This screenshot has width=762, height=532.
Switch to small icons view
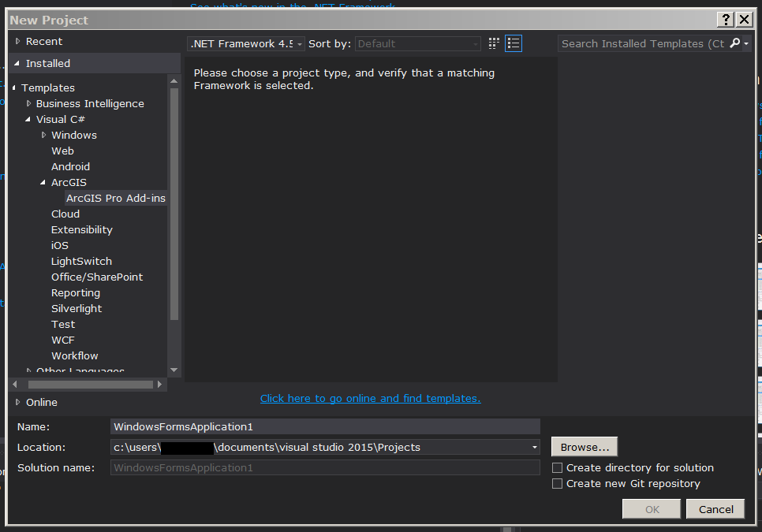point(494,43)
